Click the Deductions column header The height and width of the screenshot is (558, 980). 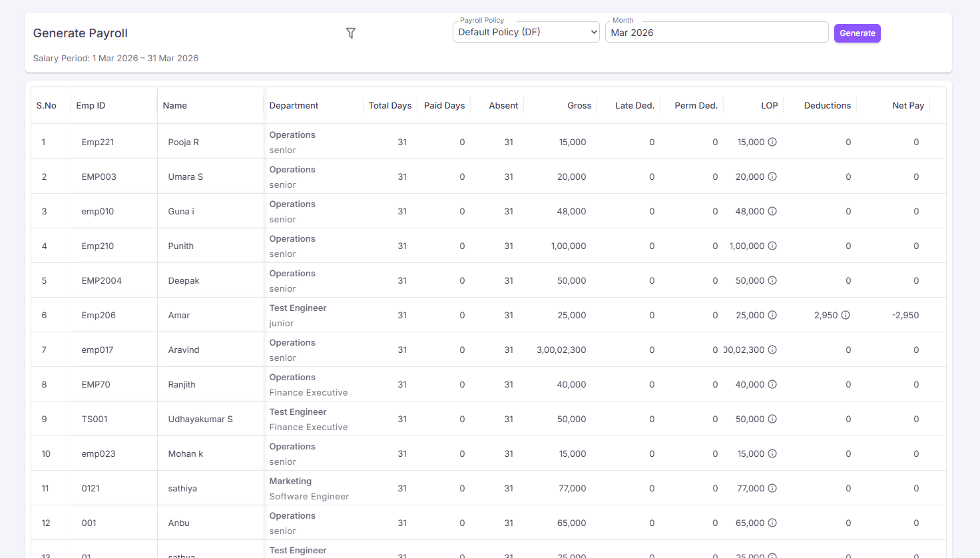[x=828, y=105]
